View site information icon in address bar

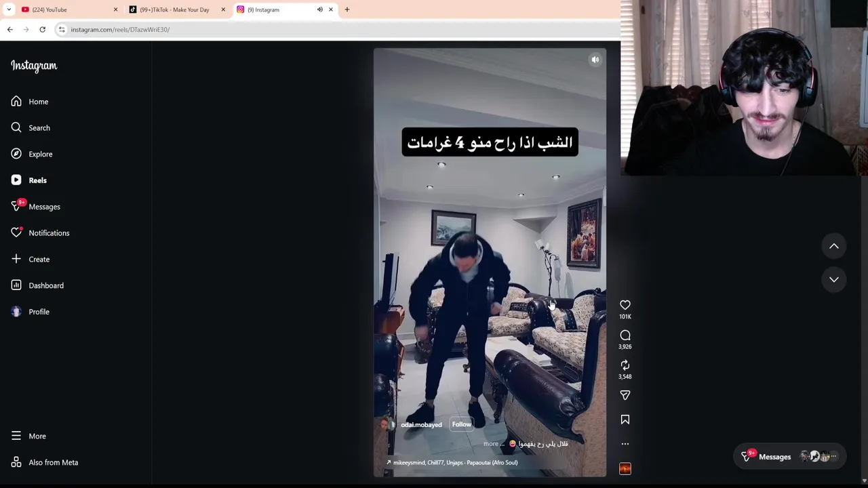tap(62, 29)
